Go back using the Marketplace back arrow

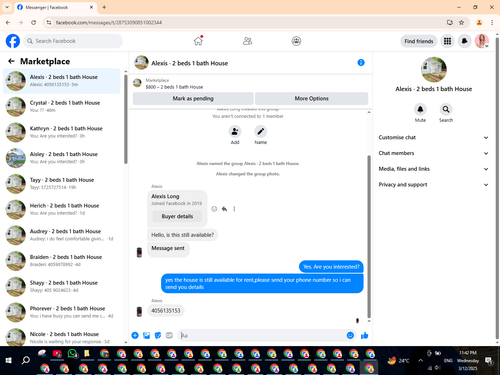point(11,61)
